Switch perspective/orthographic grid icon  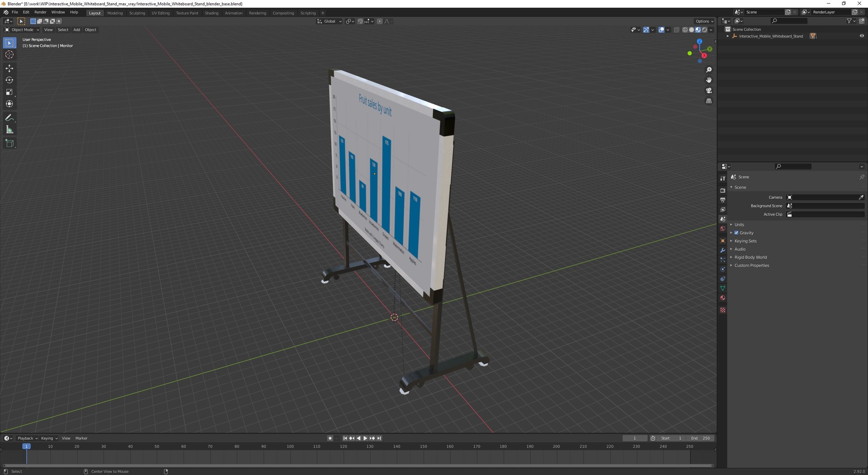click(x=709, y=101)
